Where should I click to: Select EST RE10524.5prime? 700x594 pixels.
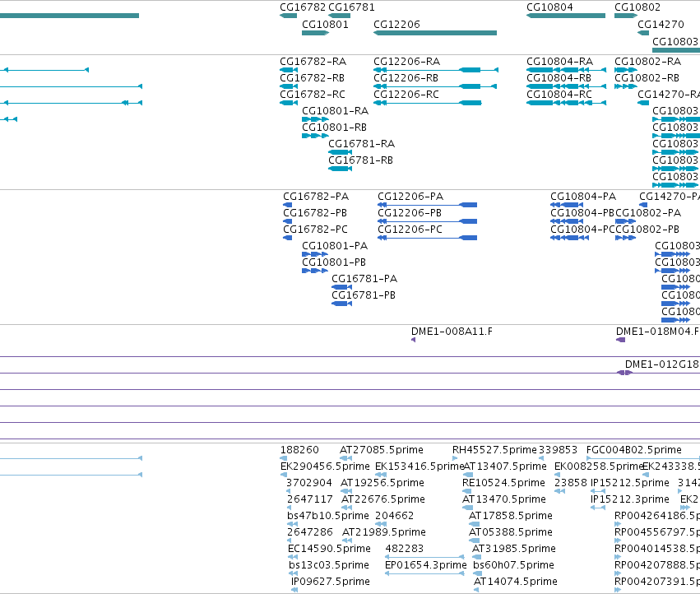pyautogui.click(x=504, y=483)
